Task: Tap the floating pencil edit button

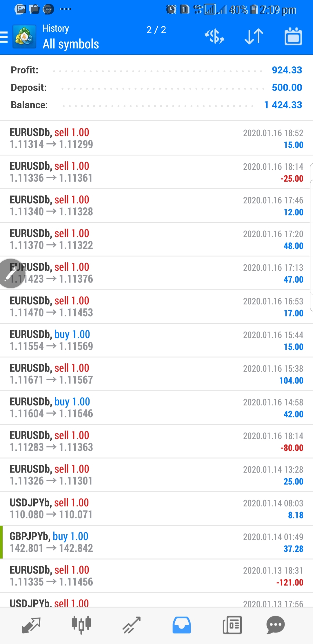Action: (x=11, y=273)
